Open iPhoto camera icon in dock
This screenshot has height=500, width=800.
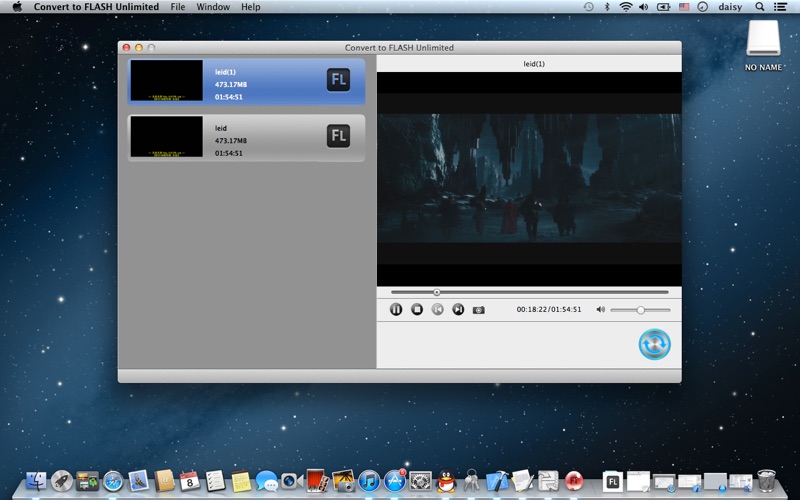pyautogui.click(x=343, y=481)
